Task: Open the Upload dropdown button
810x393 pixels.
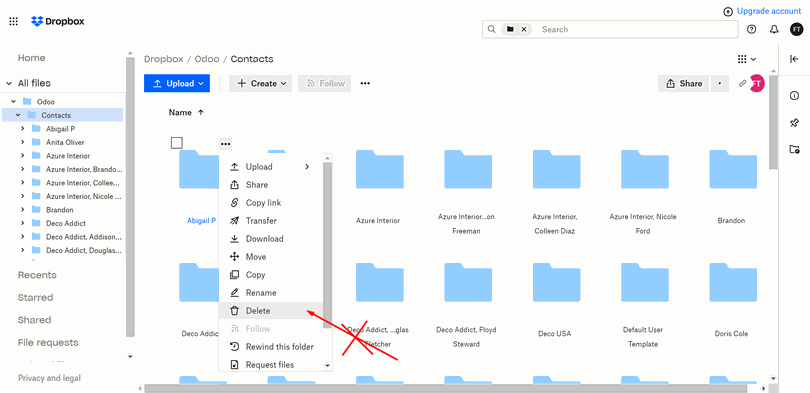Action: [177, 83]
